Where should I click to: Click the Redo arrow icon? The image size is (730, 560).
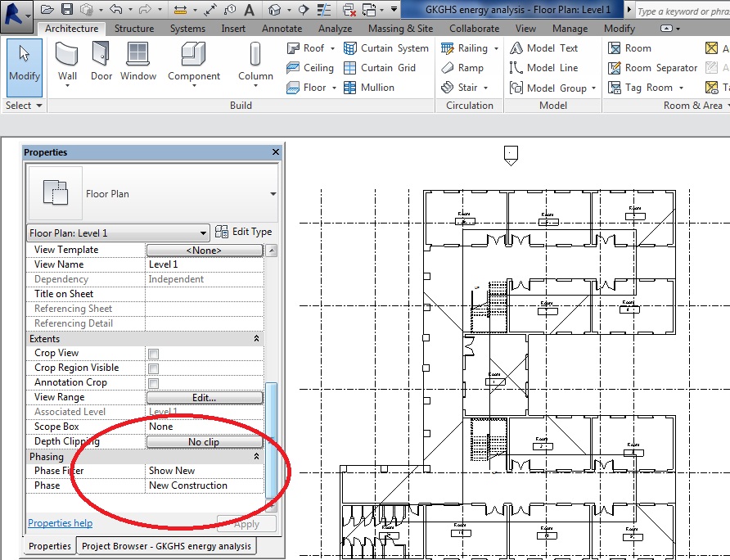tap(146, 9)
